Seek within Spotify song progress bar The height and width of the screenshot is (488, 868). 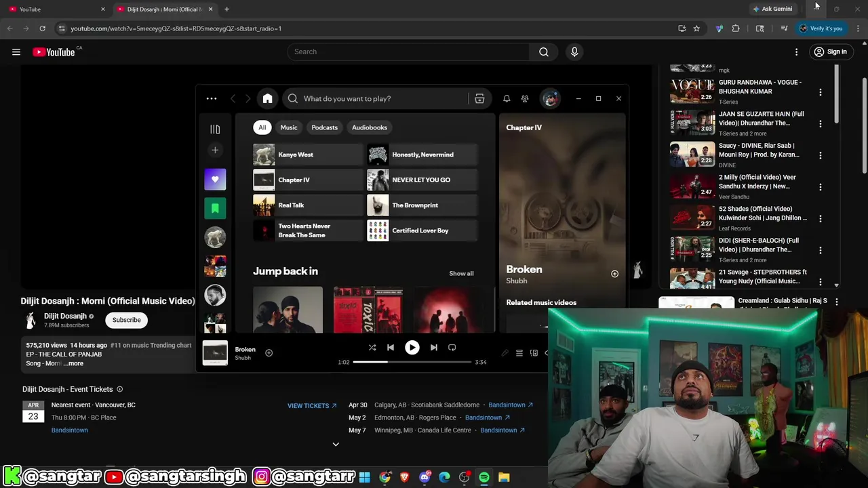pos(412,362)
